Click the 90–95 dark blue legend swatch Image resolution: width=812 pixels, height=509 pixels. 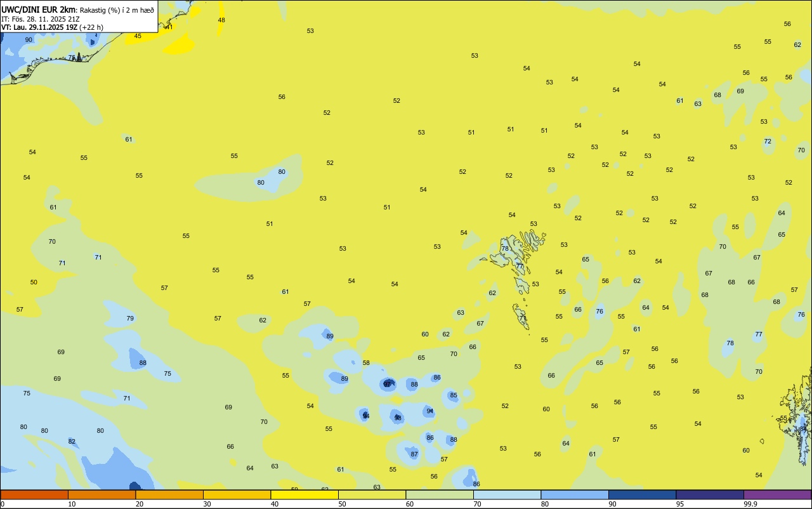(642, 494)
